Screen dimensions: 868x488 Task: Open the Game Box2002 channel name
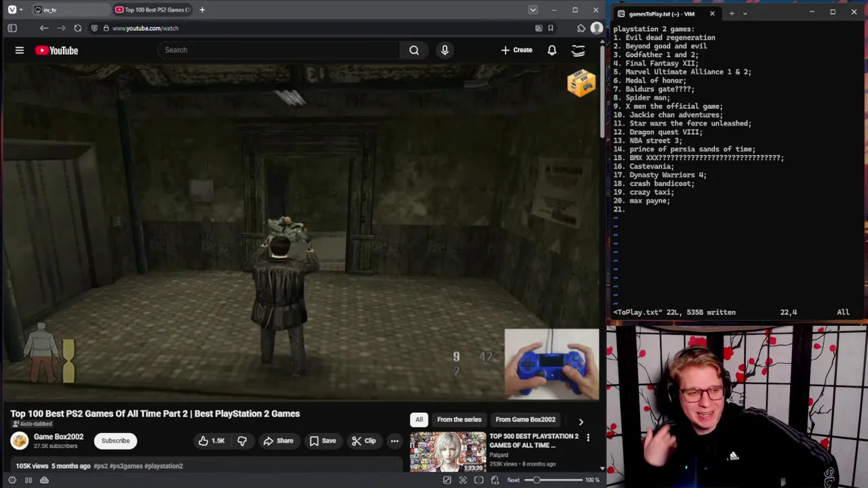[58, 437]
